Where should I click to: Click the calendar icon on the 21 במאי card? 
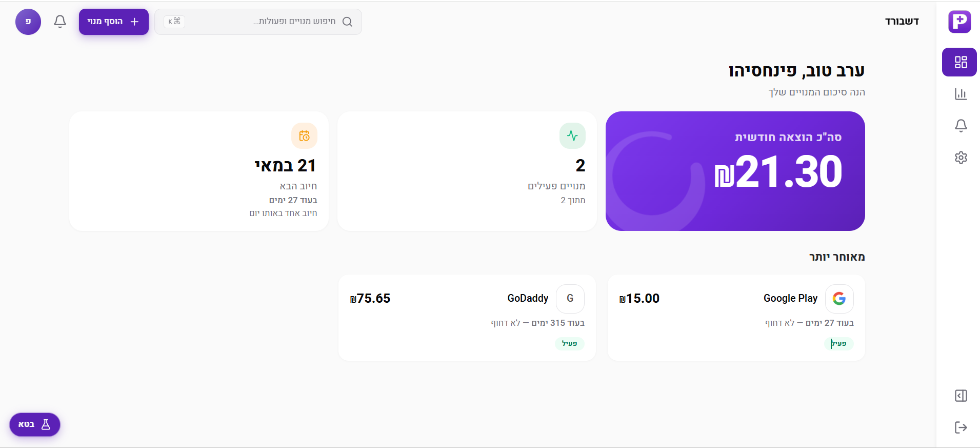tap(304, 135)
